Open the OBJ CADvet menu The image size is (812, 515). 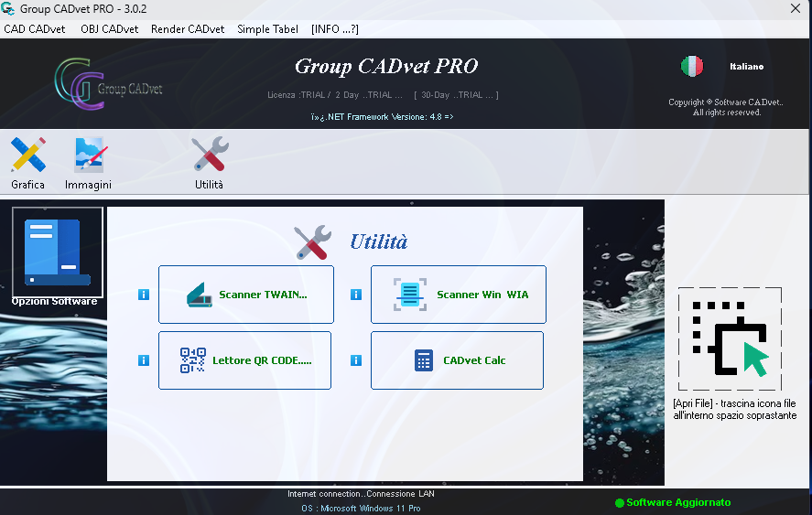coord(109,29)
